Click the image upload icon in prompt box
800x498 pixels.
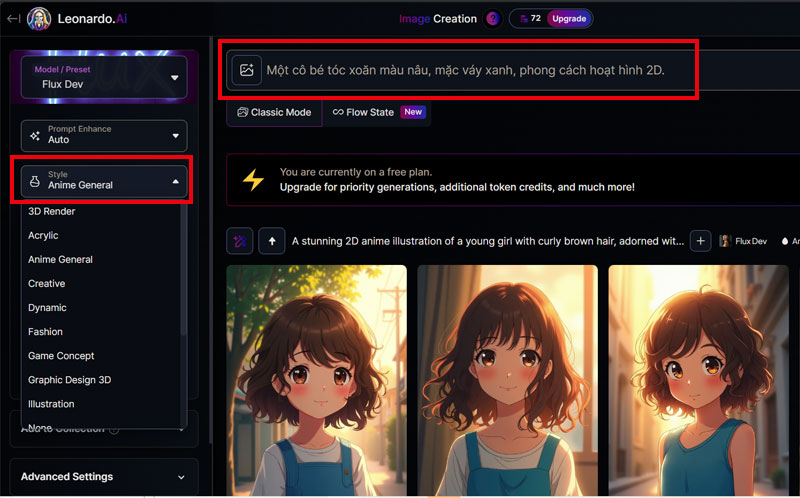coord(246,70)
